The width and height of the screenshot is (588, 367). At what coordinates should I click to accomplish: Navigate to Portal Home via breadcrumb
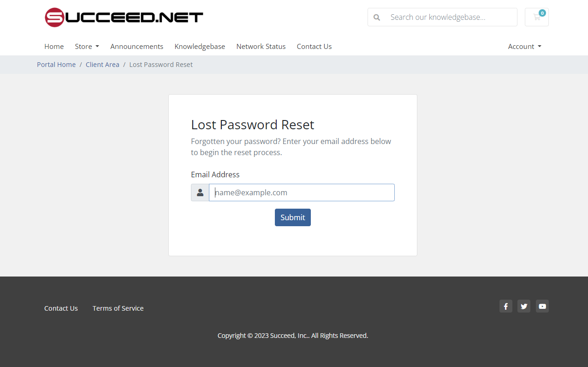pyautogui.click(x=56, y=64)
